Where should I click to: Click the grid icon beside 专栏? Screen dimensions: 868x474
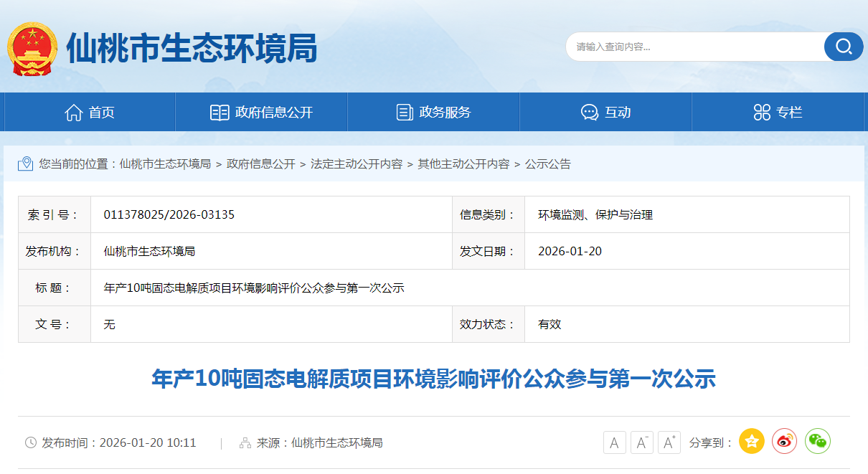[x=762, y=111]
